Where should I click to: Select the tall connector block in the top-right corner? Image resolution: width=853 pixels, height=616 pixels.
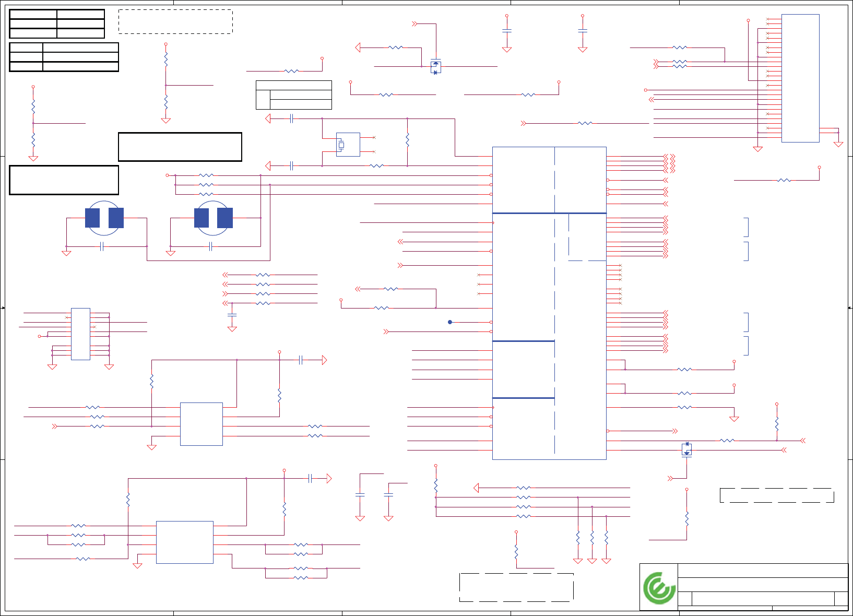pos(800,78)
